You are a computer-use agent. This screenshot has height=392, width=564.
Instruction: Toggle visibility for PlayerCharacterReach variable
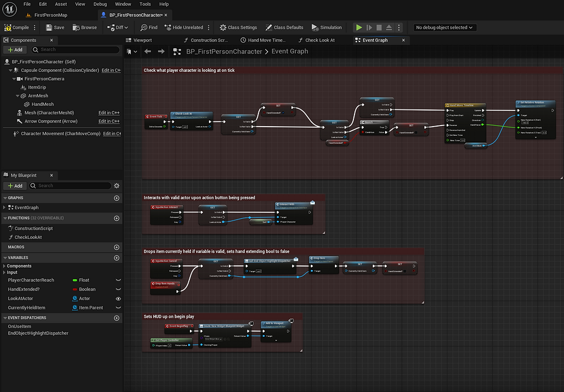[x=118, y=280]
